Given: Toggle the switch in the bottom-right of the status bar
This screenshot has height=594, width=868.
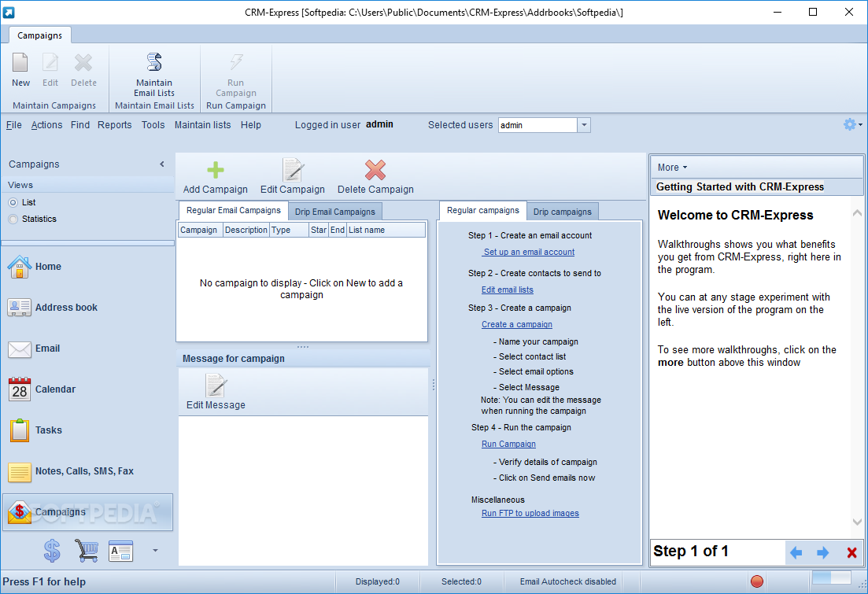Looking at the screenshot, I should pyautogui.click(x=831, y=577).
